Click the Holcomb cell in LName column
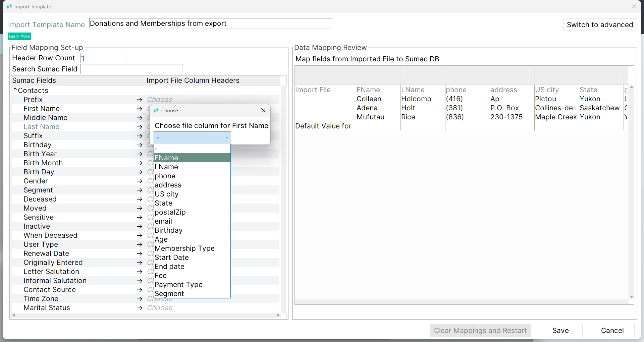The image size is (644, 342). (x=416, y=99)
